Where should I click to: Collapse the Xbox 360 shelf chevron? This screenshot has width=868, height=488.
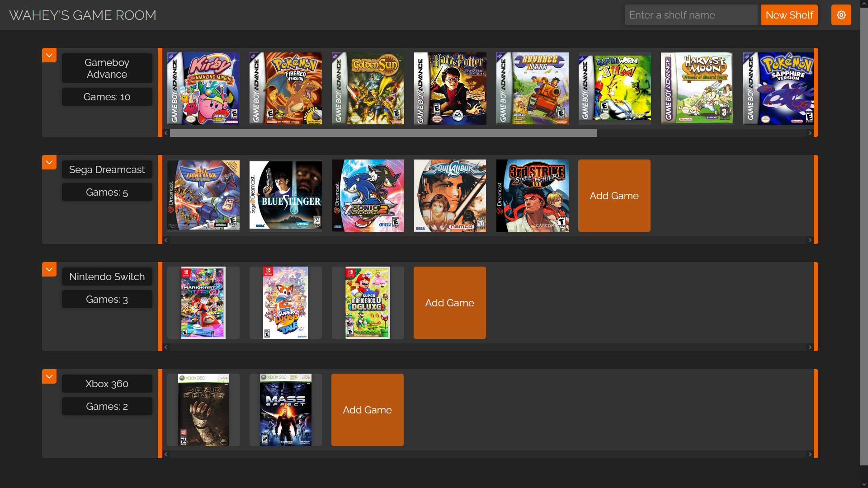coord(49,376)
